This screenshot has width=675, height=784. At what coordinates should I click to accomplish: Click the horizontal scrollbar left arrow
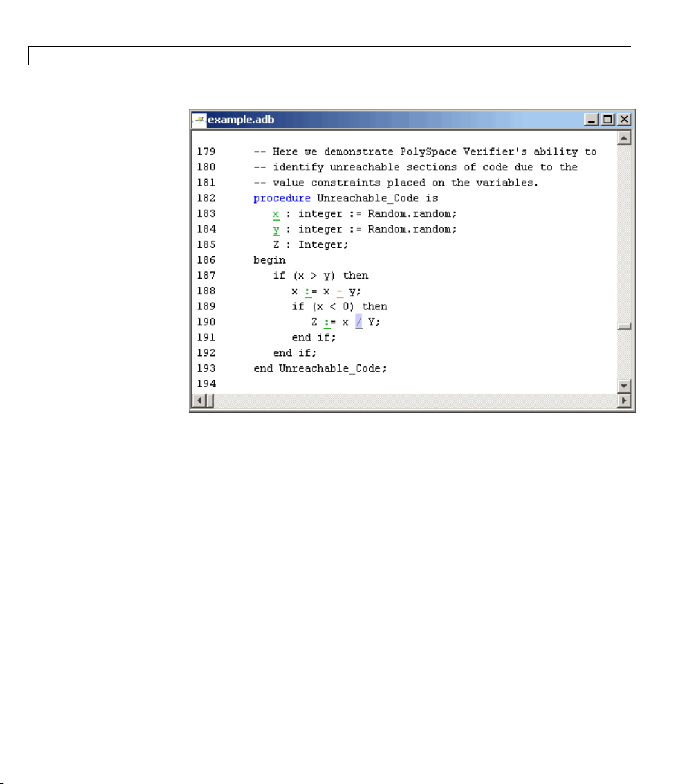(199, 400)
